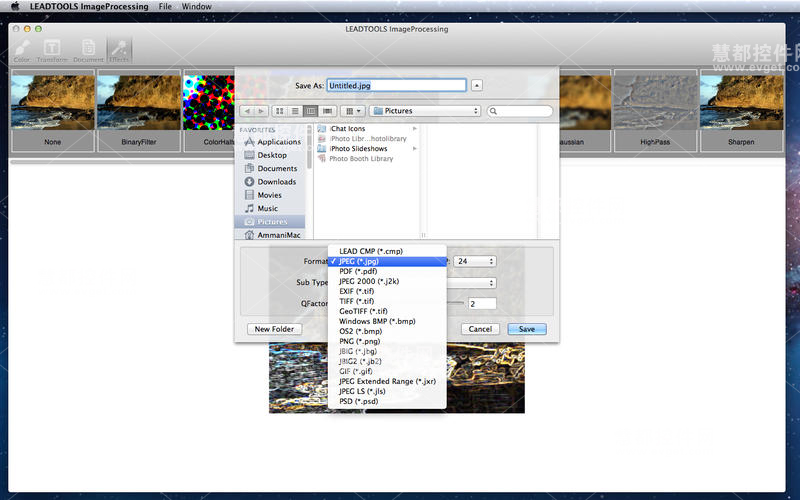Viewport: 800px width, 500px height.
Task: Open the Document toolbar tool
Action: pyautogui.click(x=88, y=51)
